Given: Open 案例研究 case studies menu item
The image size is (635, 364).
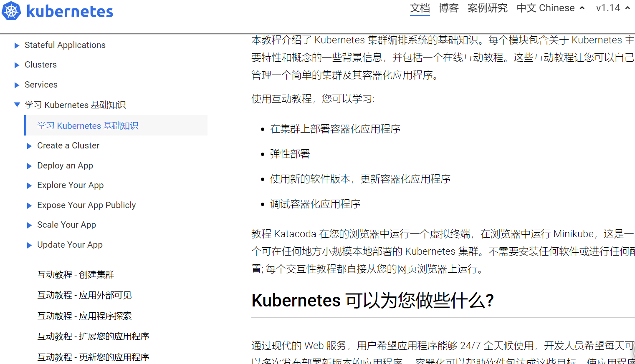Looking at the screenshot, I should click(488, 8).
